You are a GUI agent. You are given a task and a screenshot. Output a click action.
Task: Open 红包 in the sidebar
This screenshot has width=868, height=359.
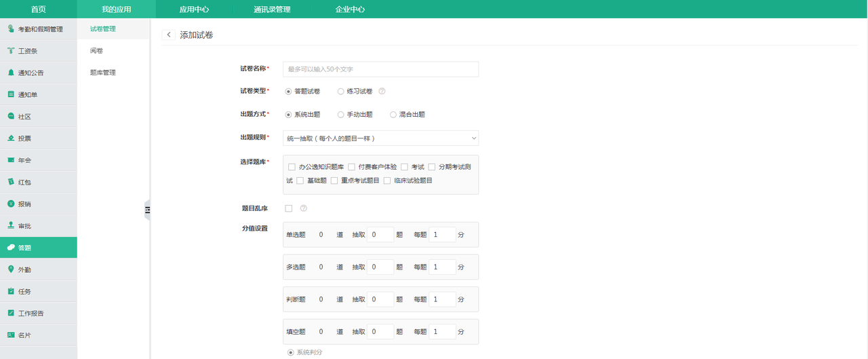pyautogui.click(x=39, y=182)
